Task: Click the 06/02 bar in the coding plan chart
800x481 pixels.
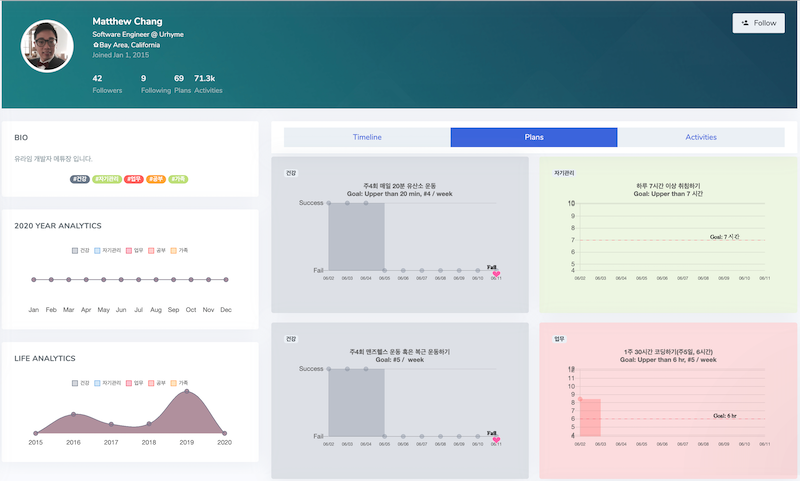Action: pyautogui.click(x=590, y=418)
